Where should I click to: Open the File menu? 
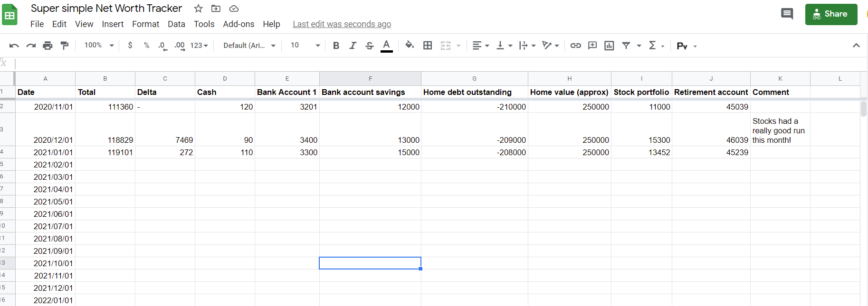(x=37, y=24)
